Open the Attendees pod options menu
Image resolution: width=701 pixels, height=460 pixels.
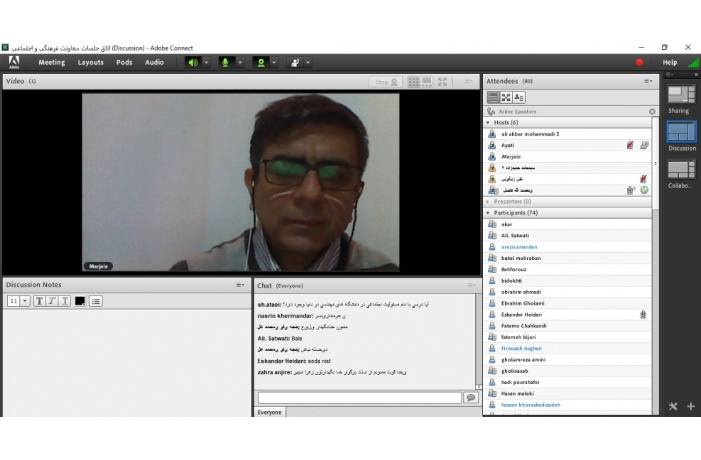pos(648,81)
